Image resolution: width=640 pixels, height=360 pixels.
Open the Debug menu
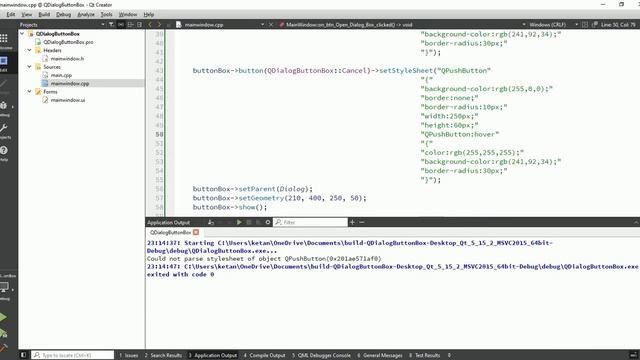click(63, 14)
